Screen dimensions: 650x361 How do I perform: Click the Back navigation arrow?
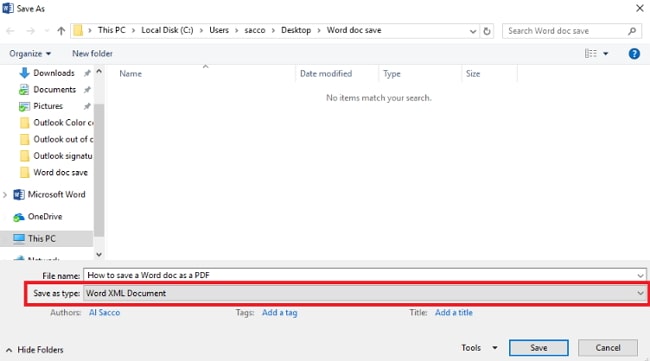tap(10, 31)
